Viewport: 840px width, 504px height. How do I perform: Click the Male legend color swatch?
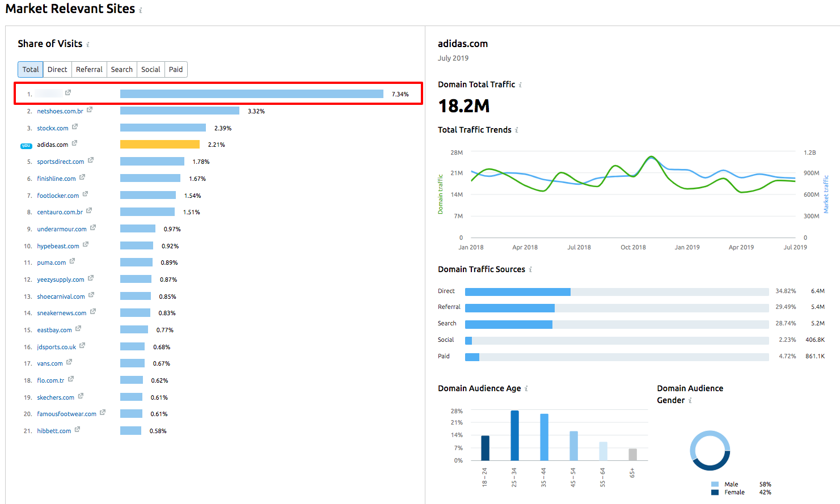715,484
